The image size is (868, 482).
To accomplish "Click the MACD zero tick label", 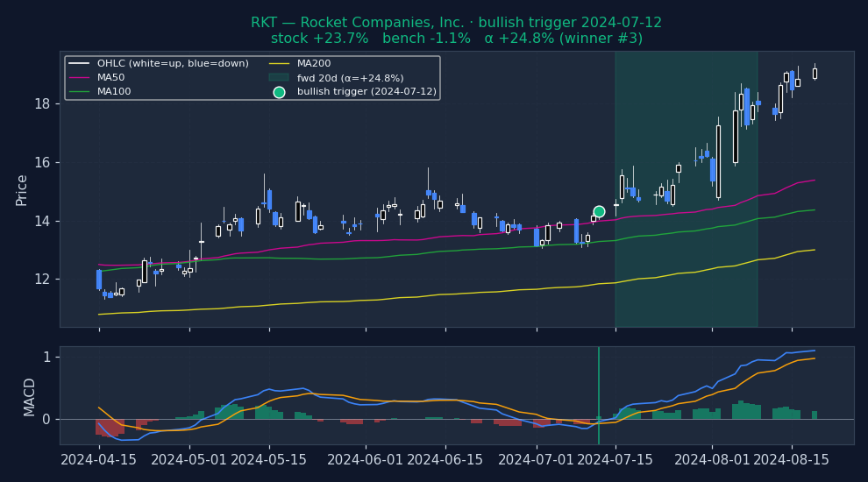I will tap(46, 420).
